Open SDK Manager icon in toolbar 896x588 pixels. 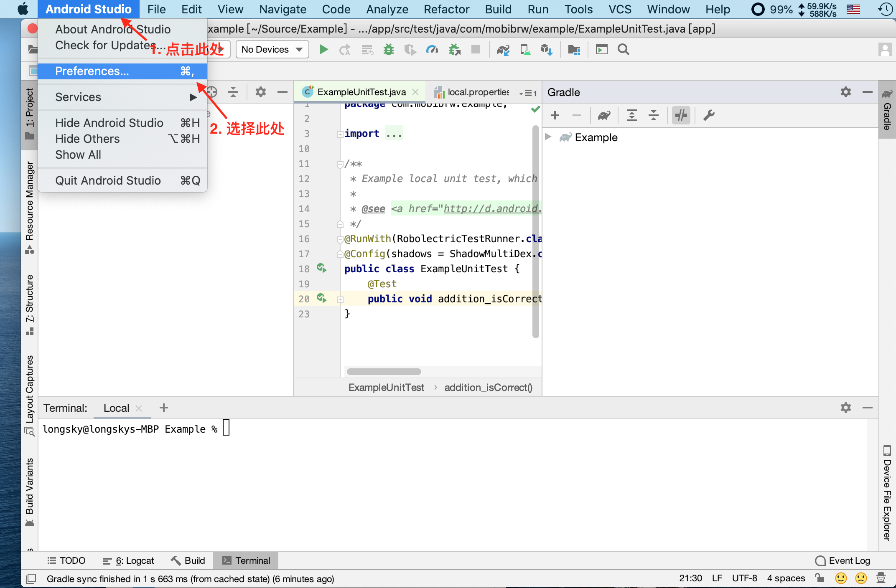pyautogui.click(x=547, y=50)
